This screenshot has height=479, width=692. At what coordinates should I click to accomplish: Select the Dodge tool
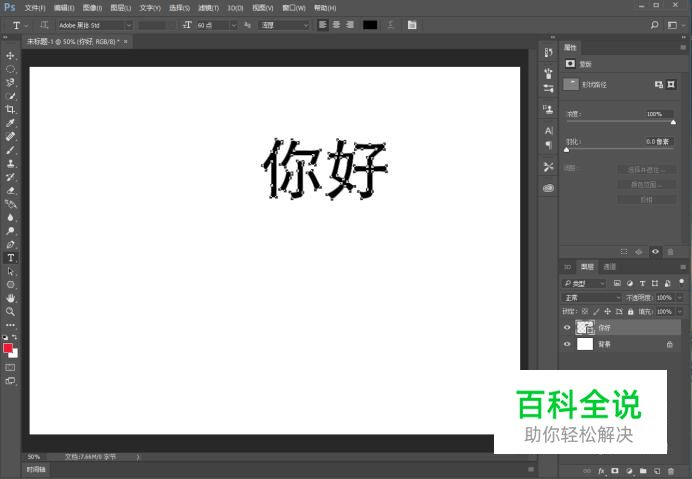click(11, 231)
